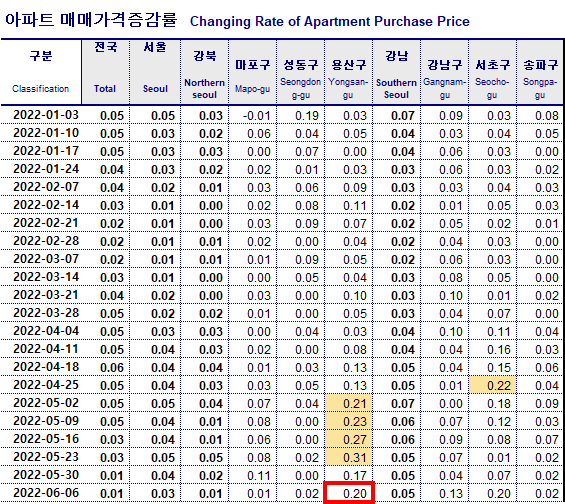The height and width of the screenshot is (504, 565).
Task: Select the 마포구 Mapo-gu column header
Action: click(253, 72)
